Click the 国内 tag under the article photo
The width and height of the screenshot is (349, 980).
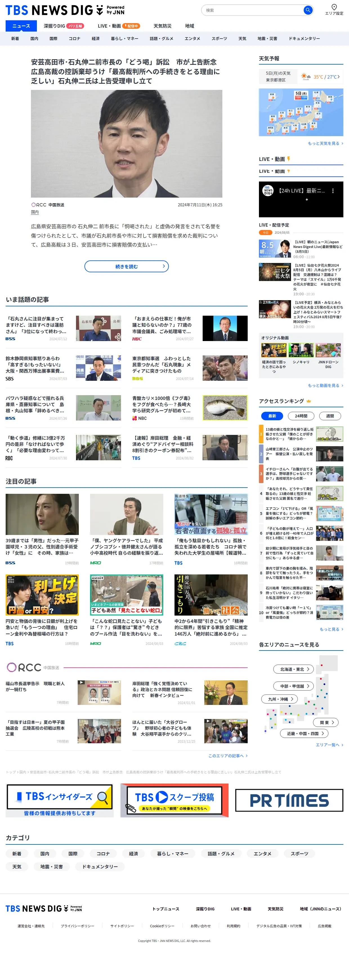pyautogui.click(x=35, y=212)
